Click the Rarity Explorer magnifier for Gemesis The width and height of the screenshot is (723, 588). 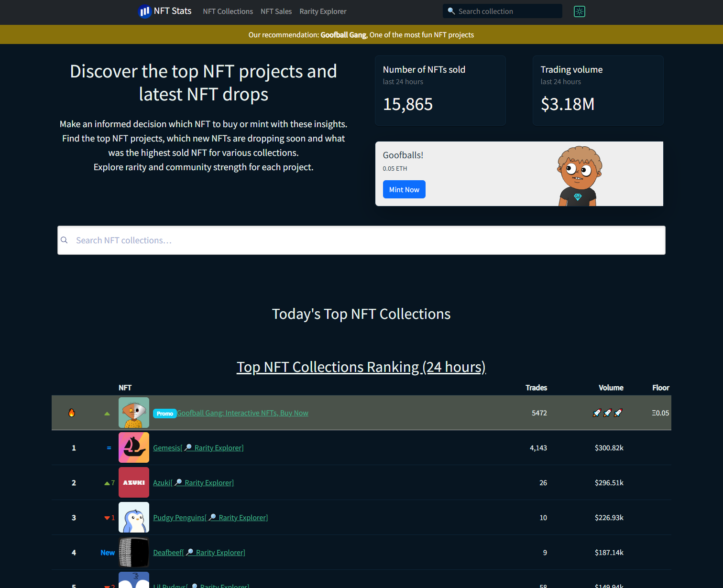(x=188, y=447)
